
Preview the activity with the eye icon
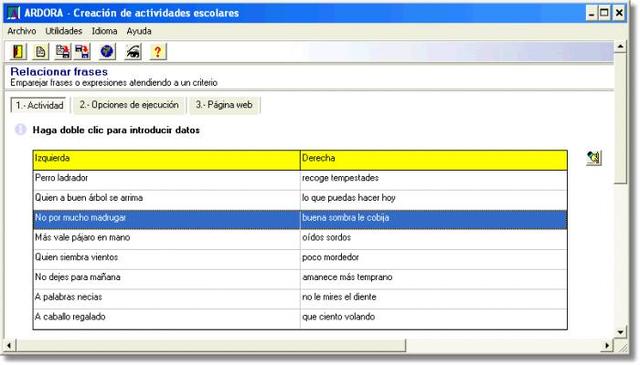tap(133, 52)
